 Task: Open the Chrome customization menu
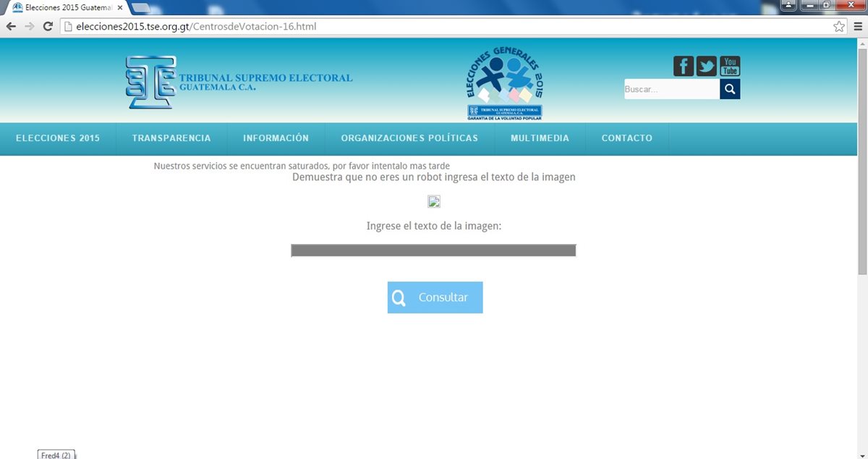pos(858,25)
